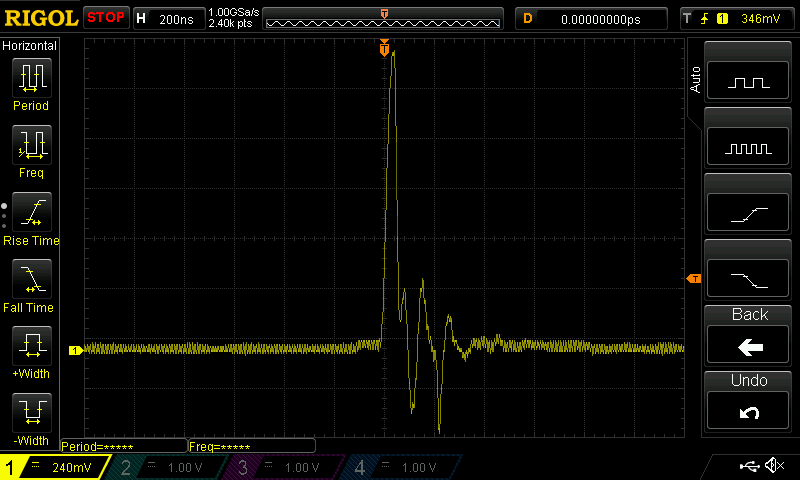This screenshot has width=800, height=480.
Task: Select the +Width measurement icon
Action: [x=32, y=346]
